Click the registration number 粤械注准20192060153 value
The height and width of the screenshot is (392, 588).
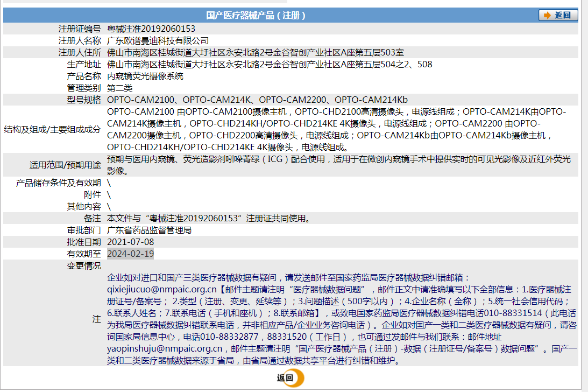(x=151, y=29)
